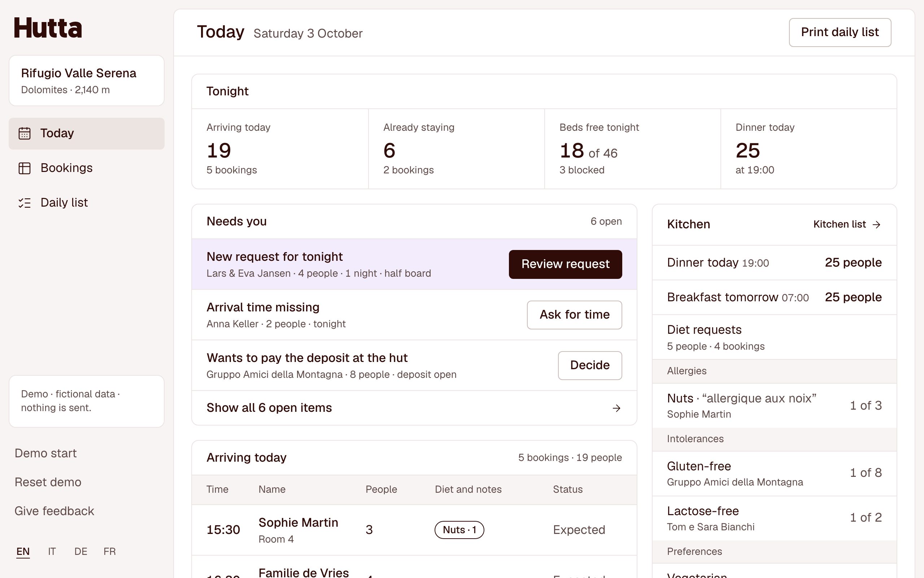924x578 pixels.
Task: Print the daily list
Action: click(840, 33)
